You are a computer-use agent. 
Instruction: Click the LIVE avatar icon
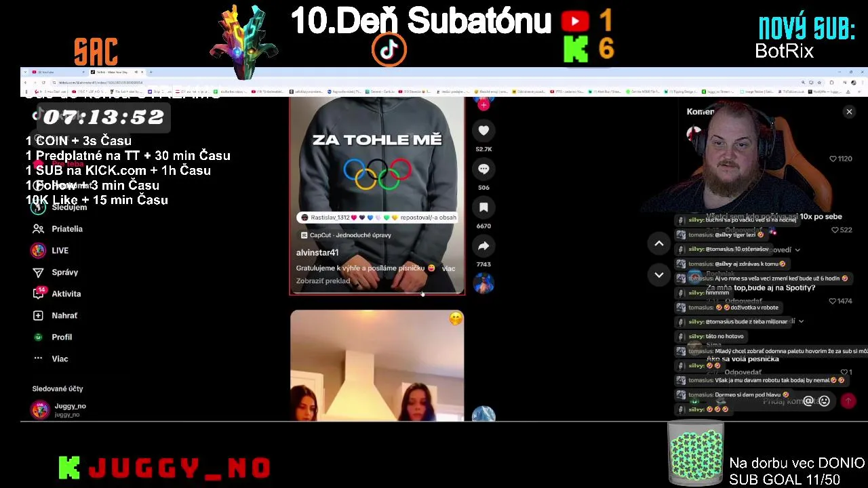point(38,251)
